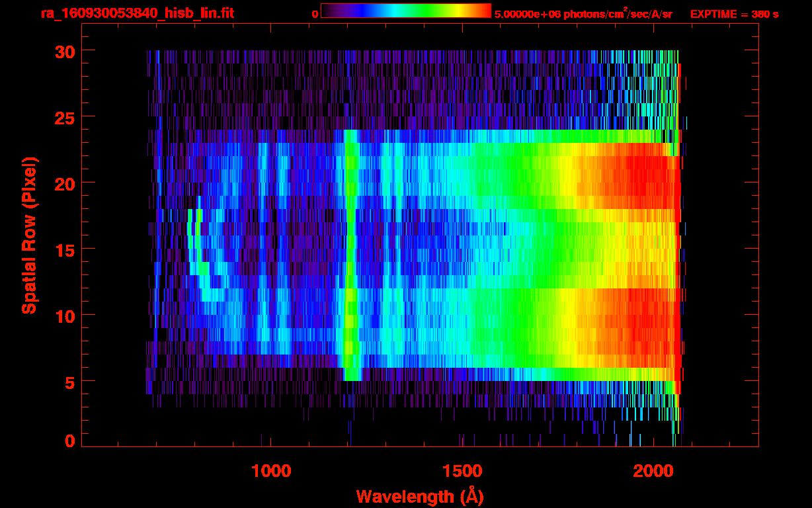Click the Spatial Row (Pixel) axis title

pyautogui.click(x=28, y=235)
